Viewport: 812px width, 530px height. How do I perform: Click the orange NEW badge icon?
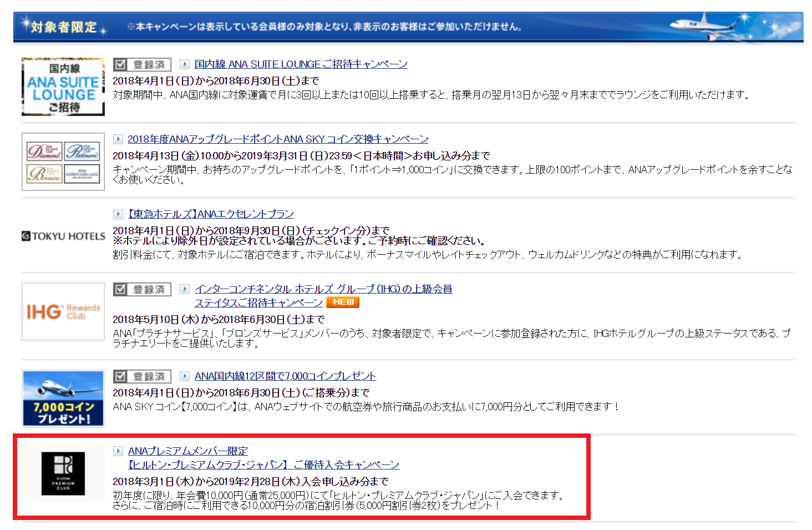[x=342, y=302]
